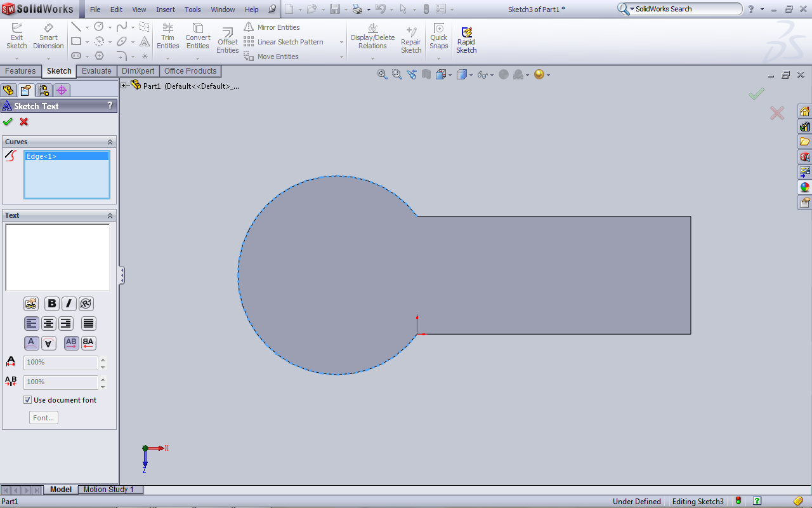Click inside the Text input box
The height and width of the screenshot is (508, 812).
57,257
